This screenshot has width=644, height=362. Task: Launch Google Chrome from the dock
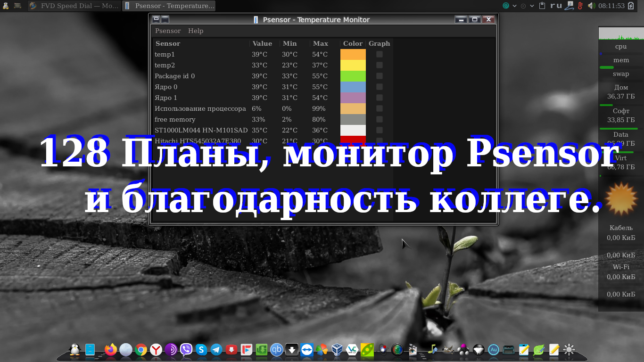pyautogui.click(x=140, y=349)
